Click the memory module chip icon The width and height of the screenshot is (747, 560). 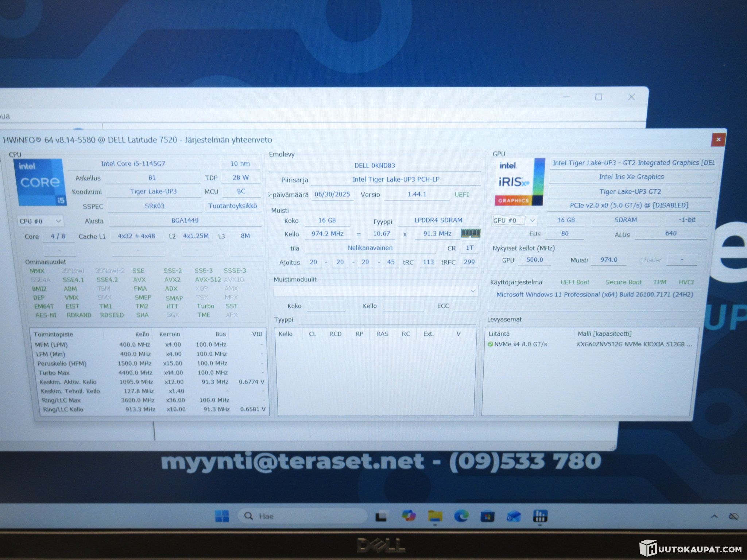click(x=471, y=233)
